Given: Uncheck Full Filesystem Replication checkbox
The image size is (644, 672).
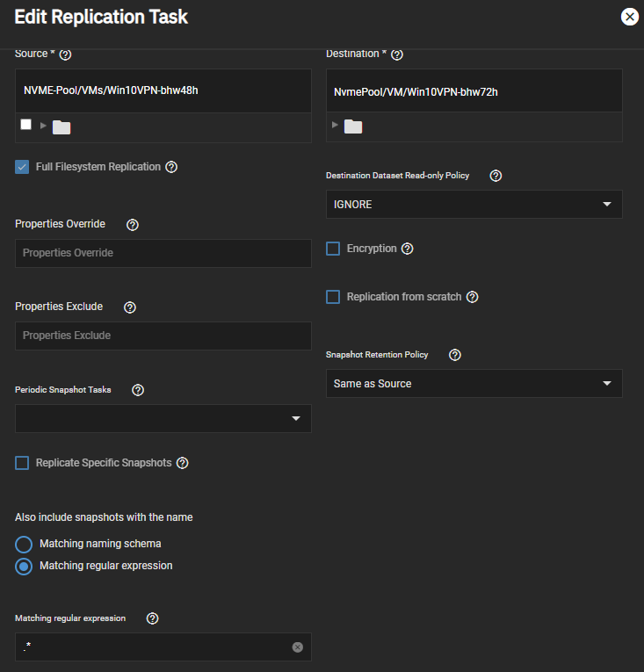Looking at the screenshot, I should click(23, 167).
